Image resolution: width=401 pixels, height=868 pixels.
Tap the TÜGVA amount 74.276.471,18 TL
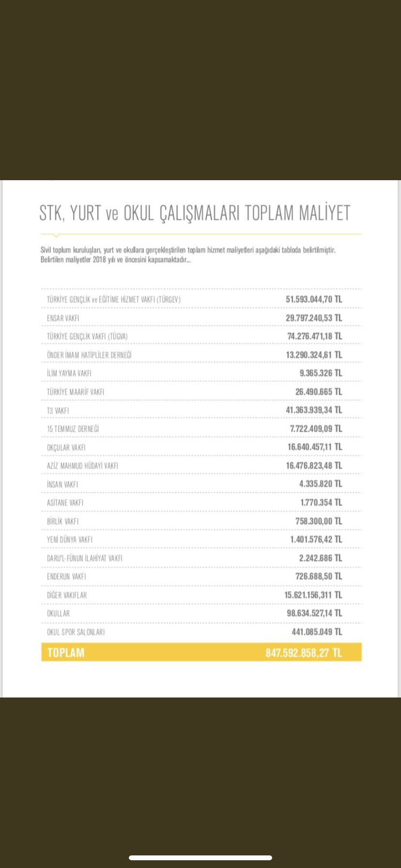click(314, 336)
